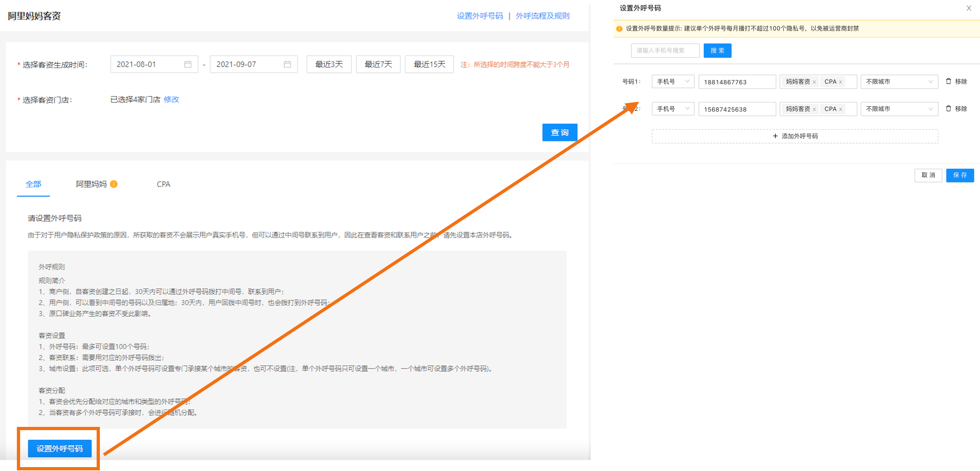
Task: Click the 保存 button
Action: [960, 175]
